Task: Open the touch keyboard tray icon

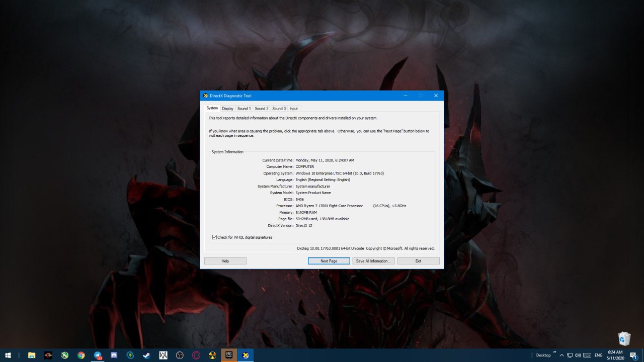Action: click(587, 355)
